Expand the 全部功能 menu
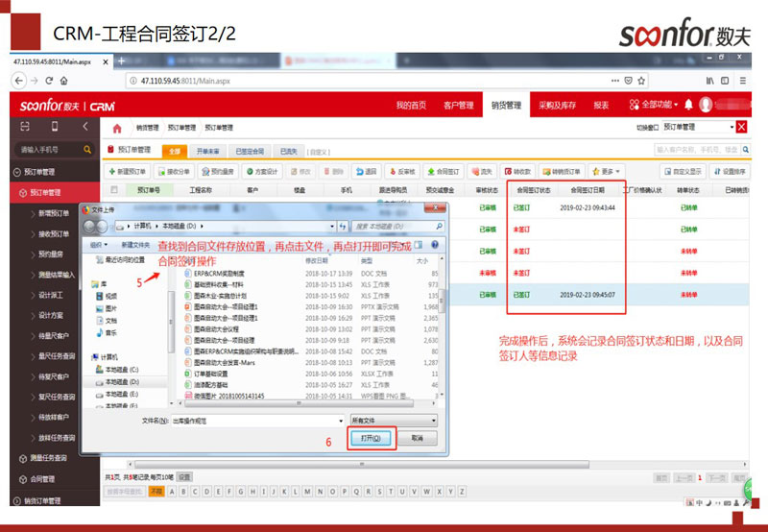 pyautogui.click(x=654, y=105)
